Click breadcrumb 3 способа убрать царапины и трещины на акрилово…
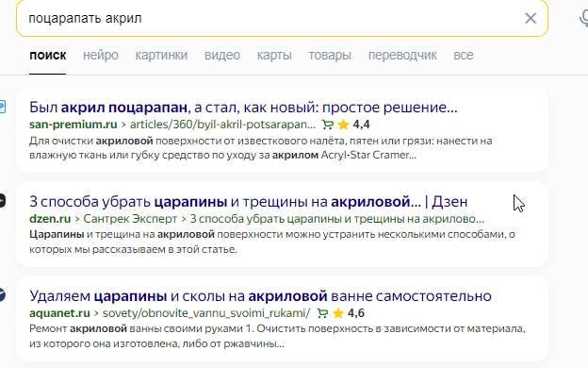The image size is (588, 368). pyautogui.click(x=336, y=219)
